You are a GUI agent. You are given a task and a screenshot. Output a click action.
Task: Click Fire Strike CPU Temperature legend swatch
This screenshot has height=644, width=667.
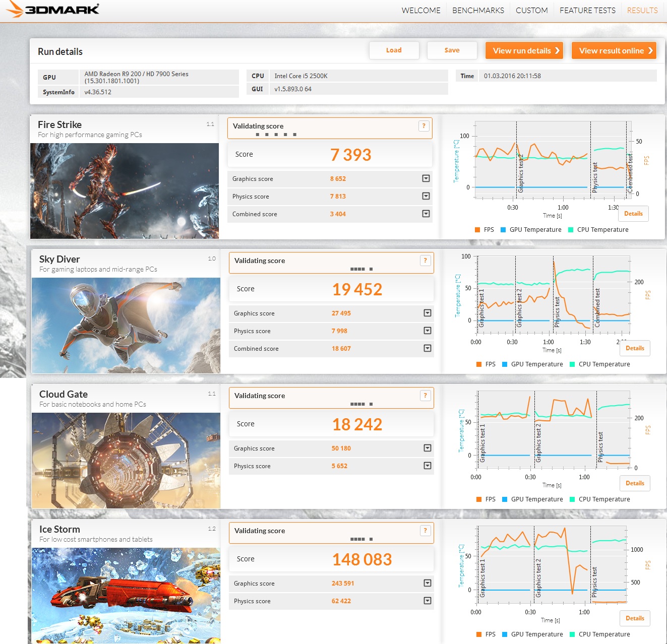click(571, 230)
